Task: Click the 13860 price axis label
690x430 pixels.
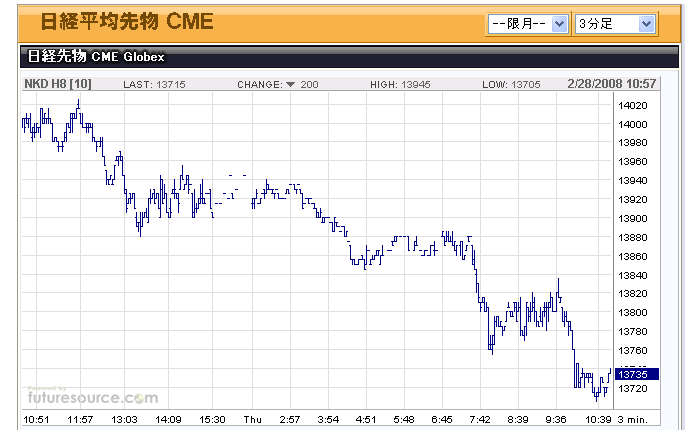Action: [x=633, y=256]
